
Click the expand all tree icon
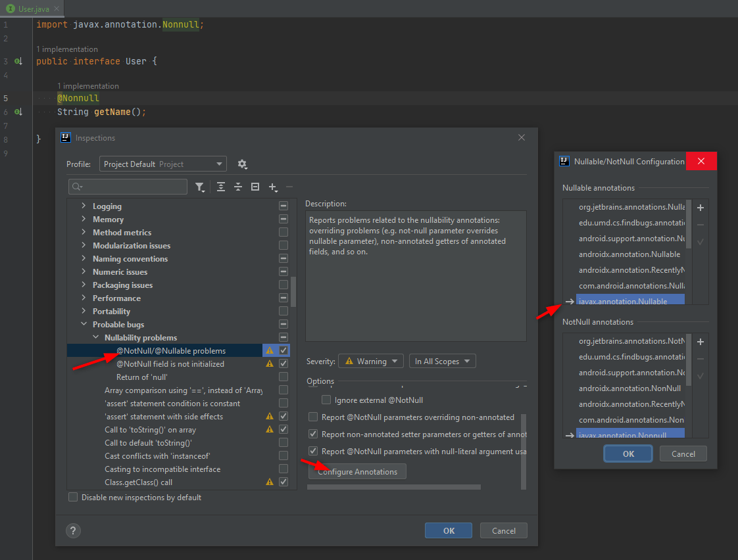(221, 187)
